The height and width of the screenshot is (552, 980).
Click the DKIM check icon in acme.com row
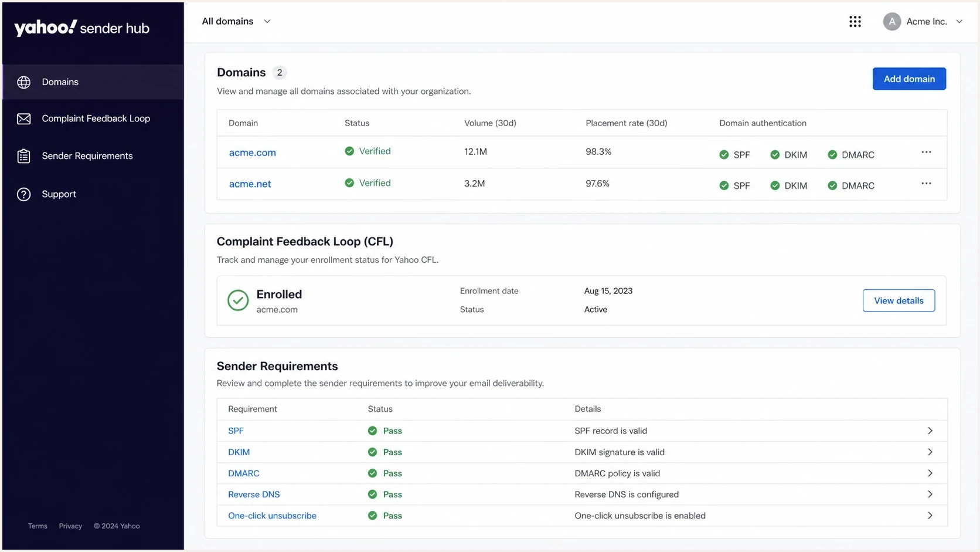[775, 155]
